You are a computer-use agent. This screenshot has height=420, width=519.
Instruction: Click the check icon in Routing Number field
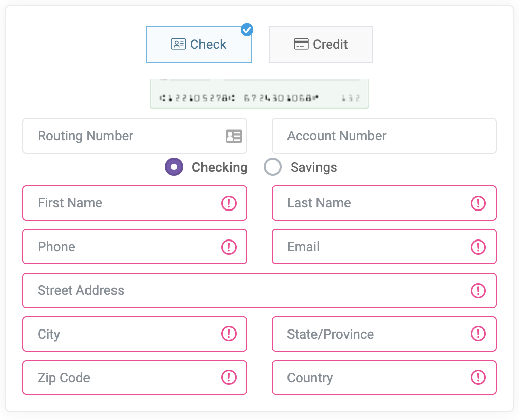coord(234,136)
